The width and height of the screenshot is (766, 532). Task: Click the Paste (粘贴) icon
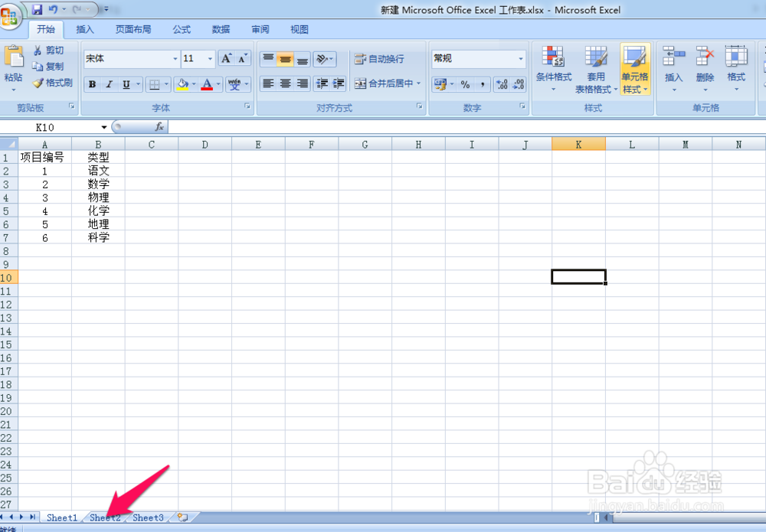pos(14,57)
